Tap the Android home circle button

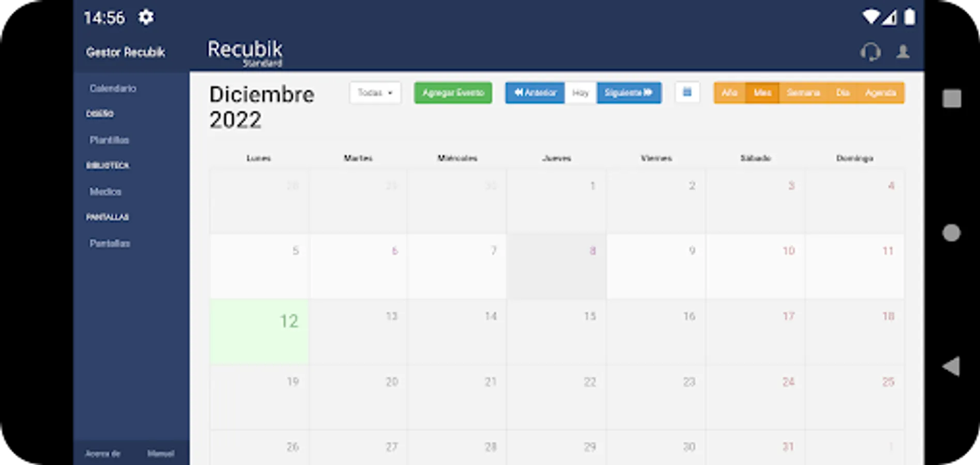[951, 233]
